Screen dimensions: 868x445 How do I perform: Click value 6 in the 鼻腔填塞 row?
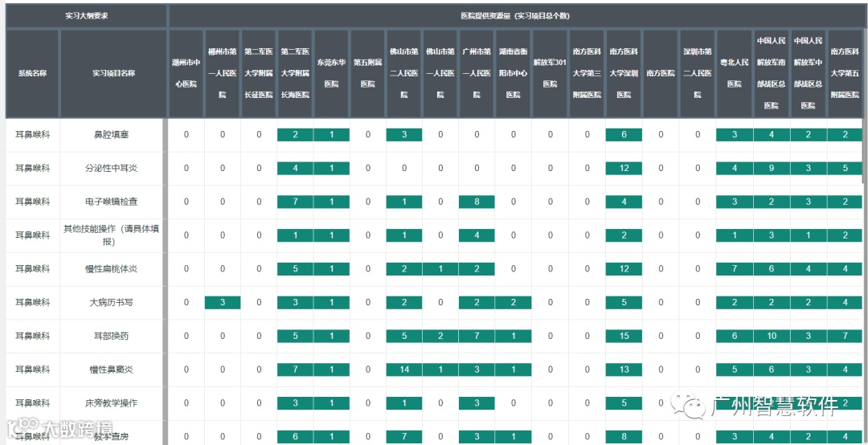pyautogui.click(x=624, y=134)
